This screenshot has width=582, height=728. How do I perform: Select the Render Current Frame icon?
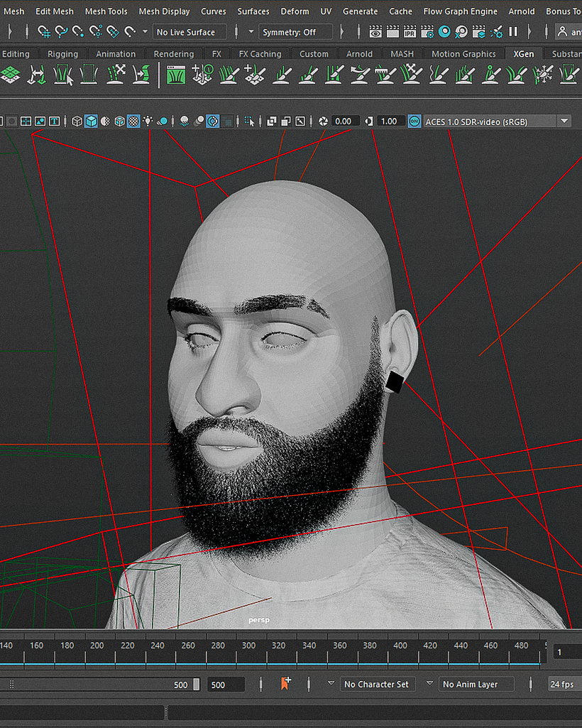(x=393, y=31)
